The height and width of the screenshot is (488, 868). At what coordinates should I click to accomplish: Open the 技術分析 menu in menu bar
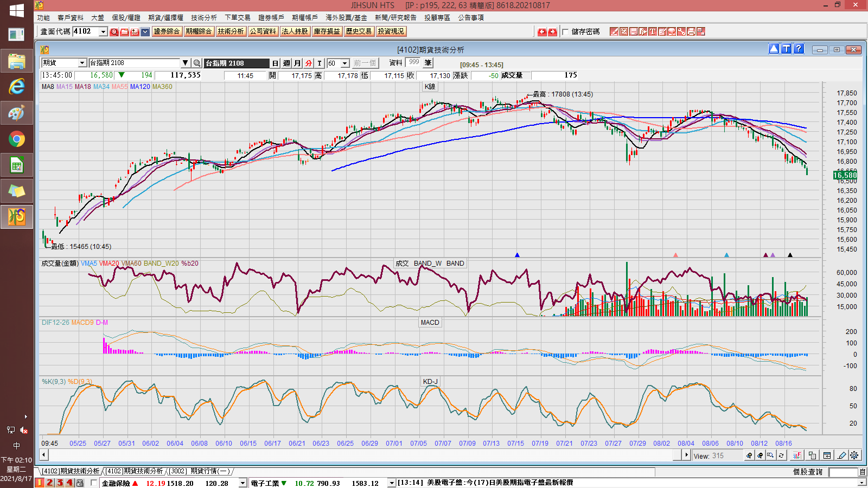204,18
